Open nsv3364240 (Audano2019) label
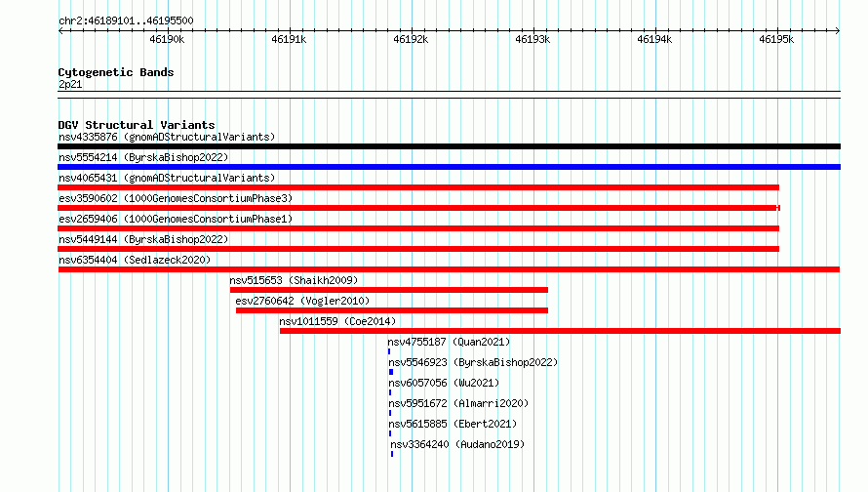Image resolution: width=868 pixels, height=492 pixels. 457,444
